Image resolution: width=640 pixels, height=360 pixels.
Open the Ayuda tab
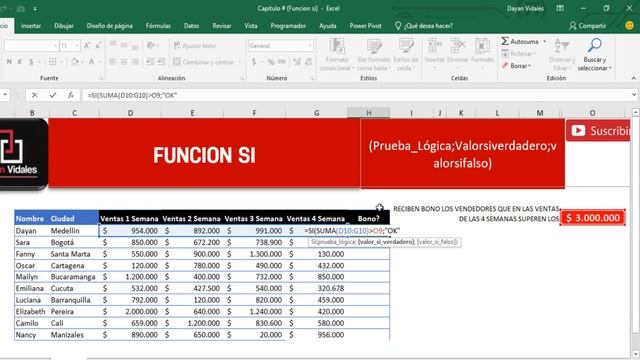(x=328, y=26)
